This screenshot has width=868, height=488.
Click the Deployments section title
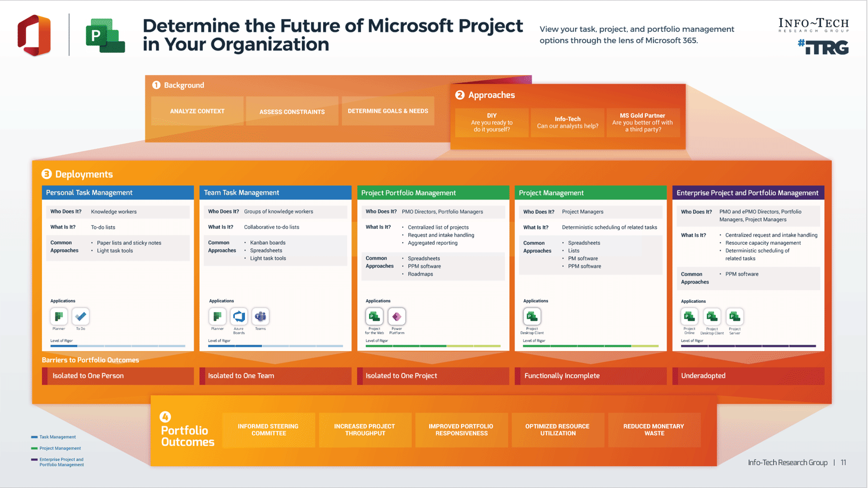pos(84,175)
